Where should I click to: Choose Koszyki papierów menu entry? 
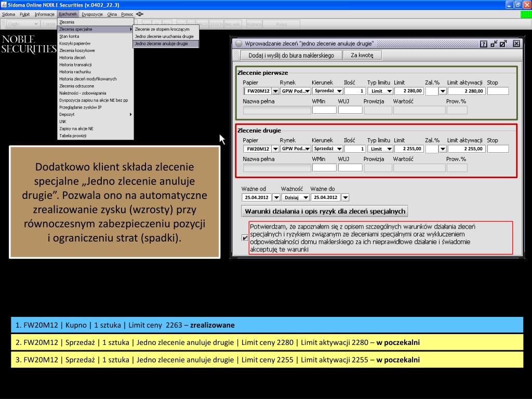pos(96,44)
